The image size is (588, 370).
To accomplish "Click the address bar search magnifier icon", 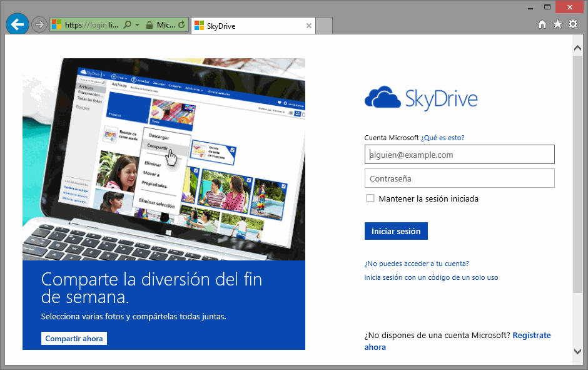I will [128, 25].
